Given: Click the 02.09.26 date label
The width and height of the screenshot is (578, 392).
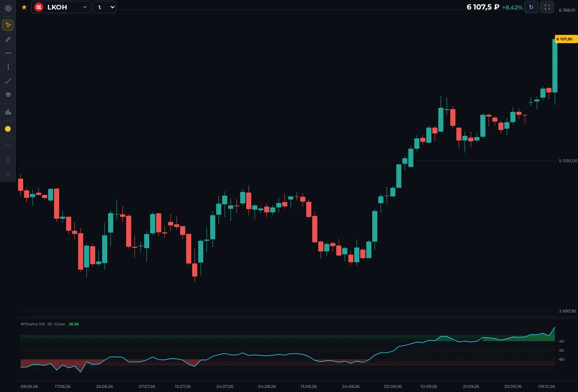Looking at the screenshot, I should tap(393, 386).
